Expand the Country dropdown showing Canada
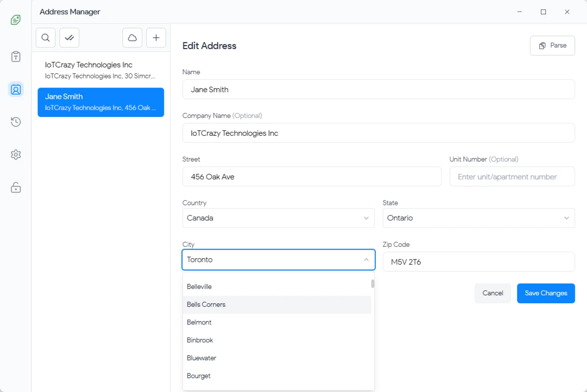The height and width of the screenshot is (392, 587). tap(278, 218)
